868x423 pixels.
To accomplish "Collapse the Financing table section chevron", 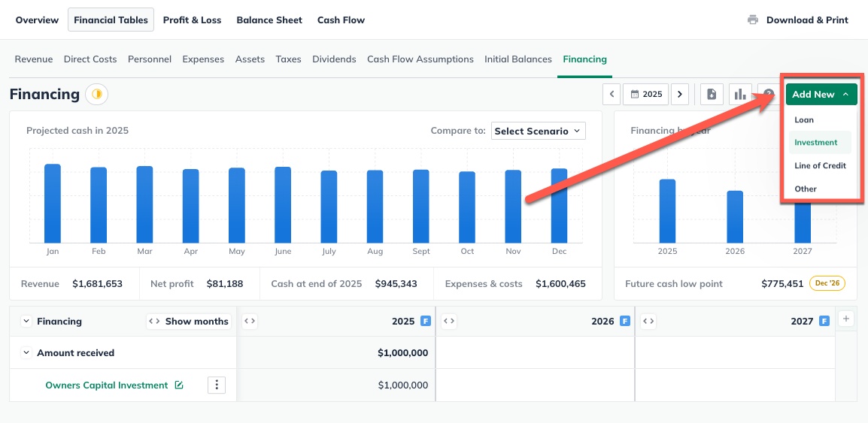I will [26, 322].
